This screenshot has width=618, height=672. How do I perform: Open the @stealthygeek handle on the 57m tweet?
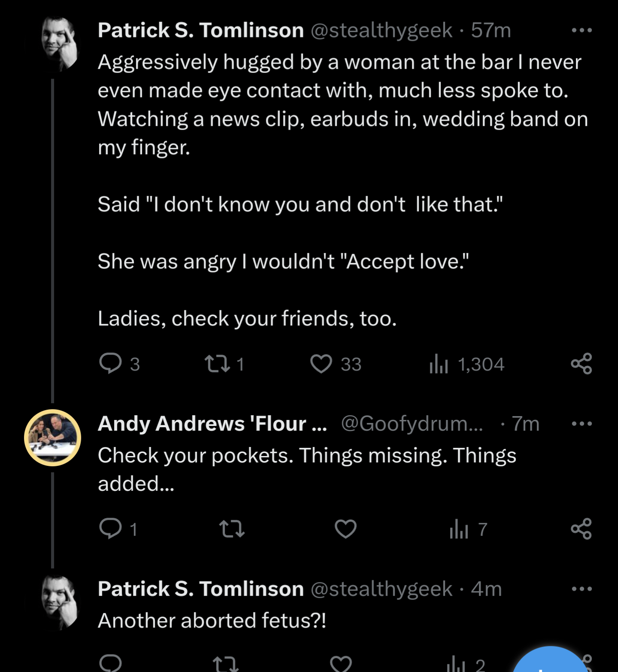(x=381, y=30)
